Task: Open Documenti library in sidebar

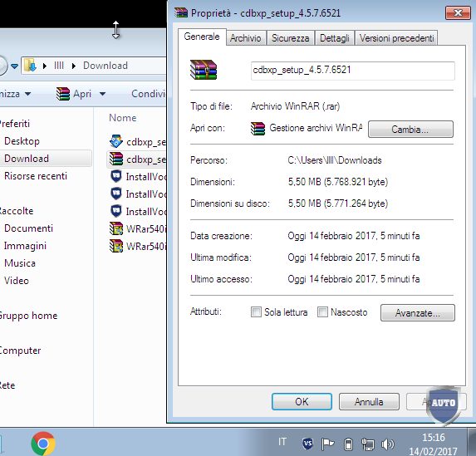Action: pos(28,228)
